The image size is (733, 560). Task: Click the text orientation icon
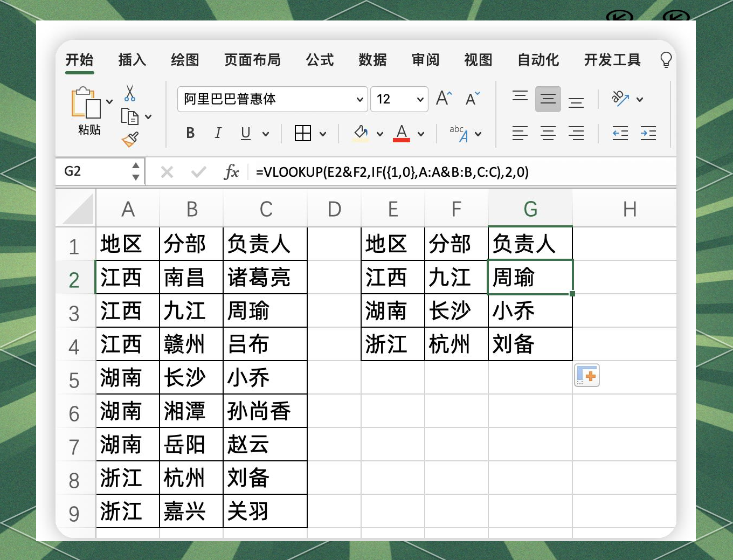(620, 99)
